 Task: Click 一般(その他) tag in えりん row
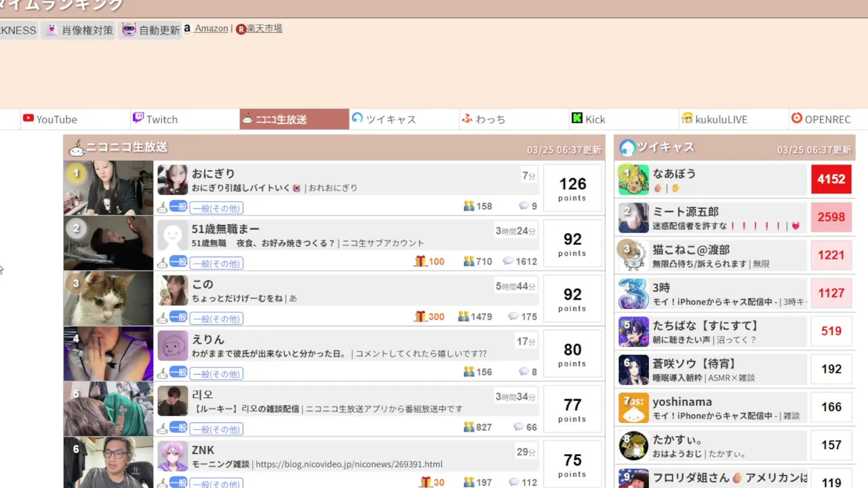(x=216, y=373)
